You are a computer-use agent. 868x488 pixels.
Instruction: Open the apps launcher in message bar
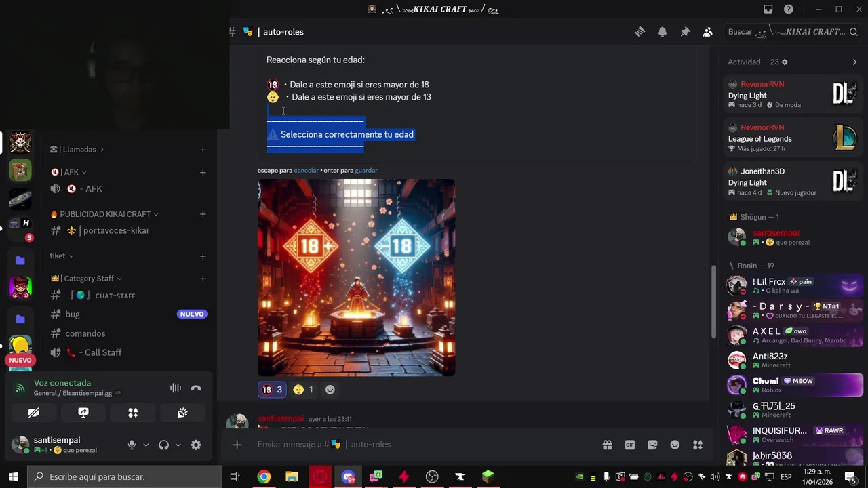pos(698,445)
